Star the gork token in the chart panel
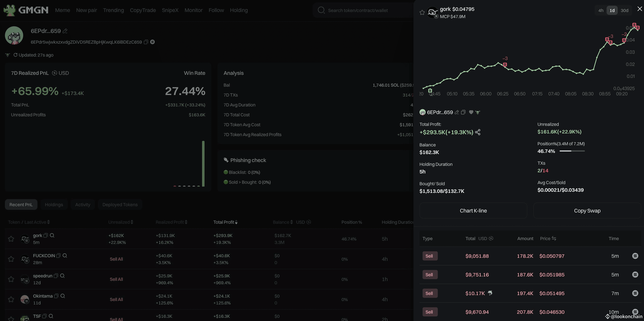This screenshot has width=644, height=321. (x=422, y=12)
